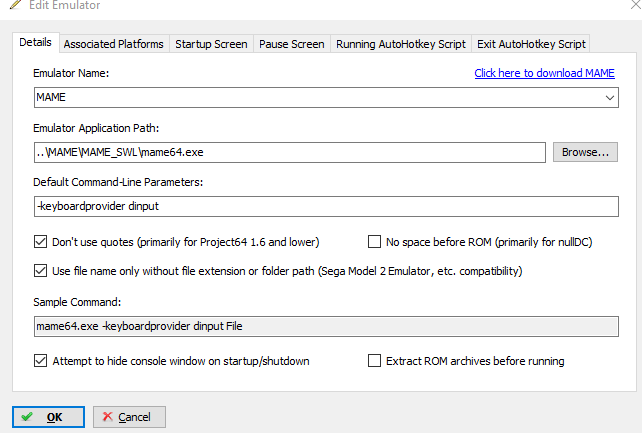642x433 pixels.
Task: Open the Running AutoHotkey Script tab
Action: click(401, 44)
